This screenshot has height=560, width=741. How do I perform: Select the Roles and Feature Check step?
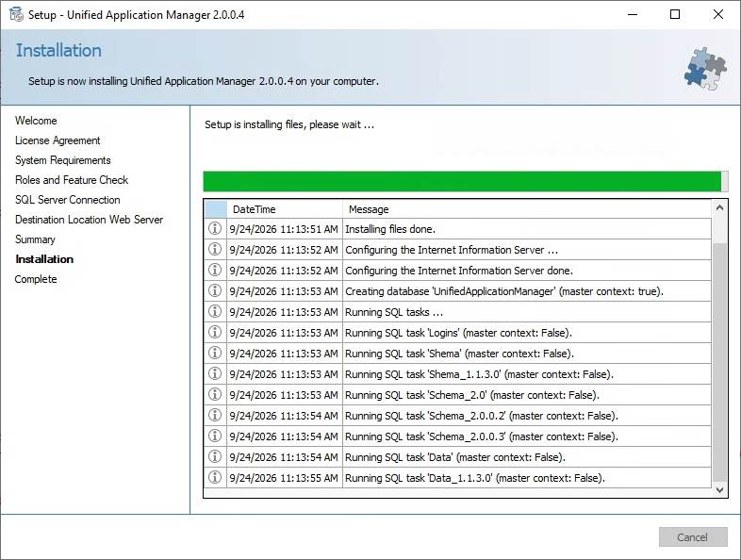click(72, 180)
